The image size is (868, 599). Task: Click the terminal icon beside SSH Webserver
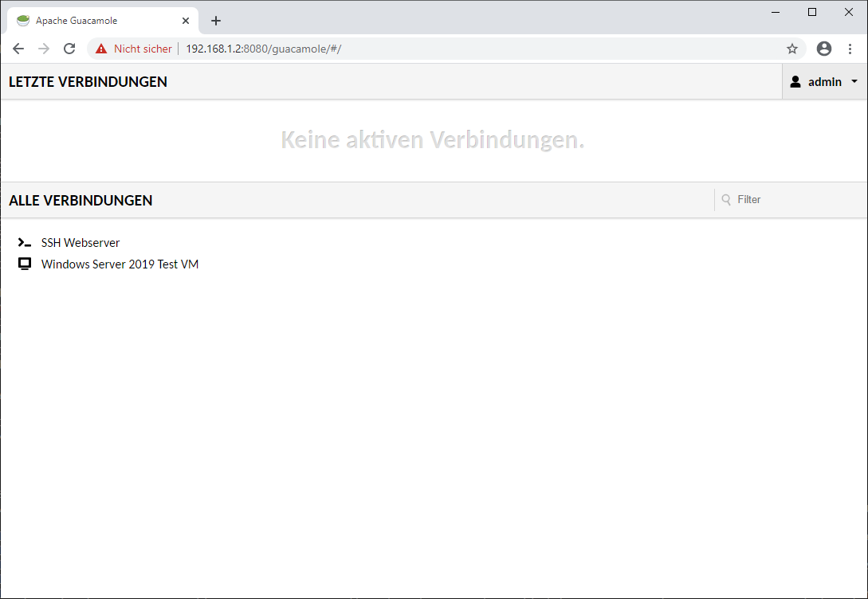(25, 243)
